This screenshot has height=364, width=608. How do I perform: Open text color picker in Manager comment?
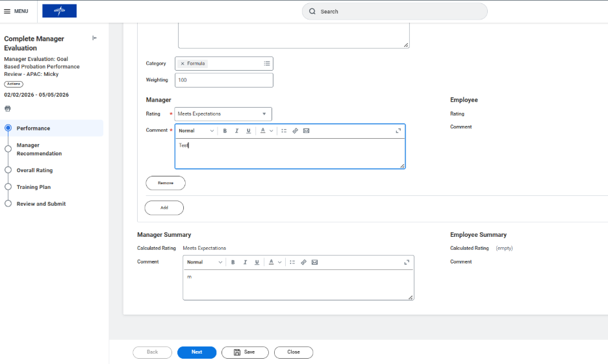coord(266,131)
